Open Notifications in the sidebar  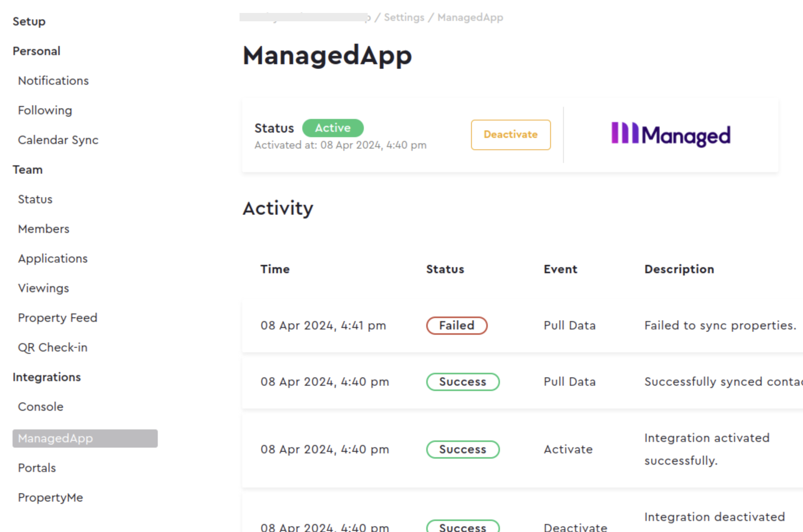(x=53, y=81)
